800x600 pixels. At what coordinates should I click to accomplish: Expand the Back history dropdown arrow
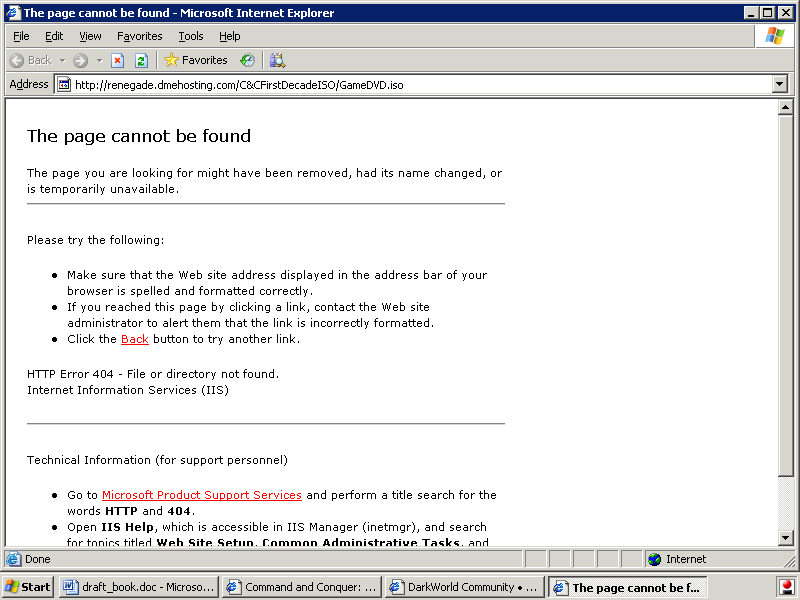(62, 60)
